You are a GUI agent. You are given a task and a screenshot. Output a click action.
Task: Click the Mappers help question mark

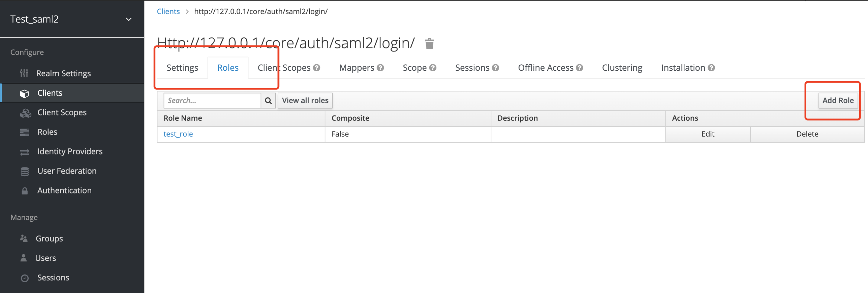381,67
